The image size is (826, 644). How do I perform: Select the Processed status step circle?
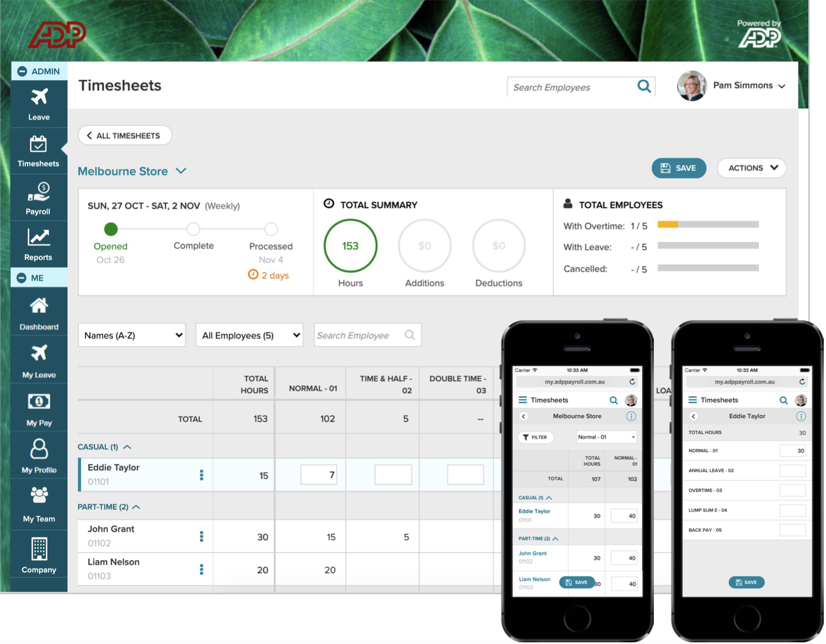[271, 229]
